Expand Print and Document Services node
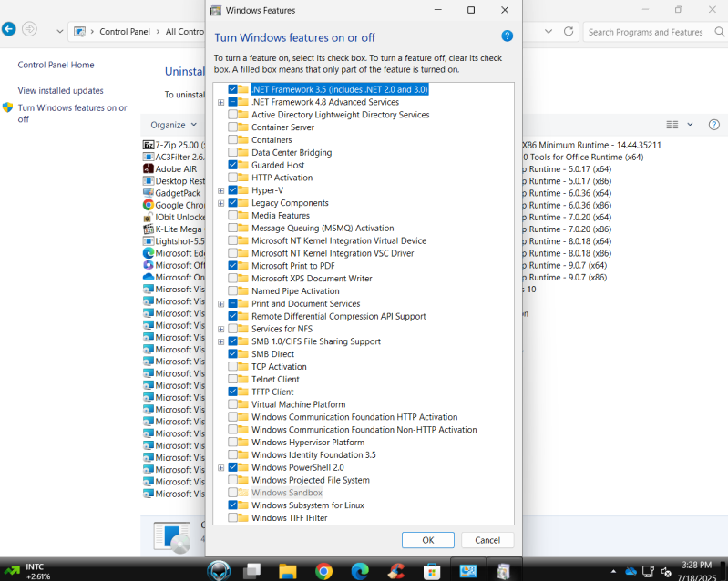 tap(221, 303)
